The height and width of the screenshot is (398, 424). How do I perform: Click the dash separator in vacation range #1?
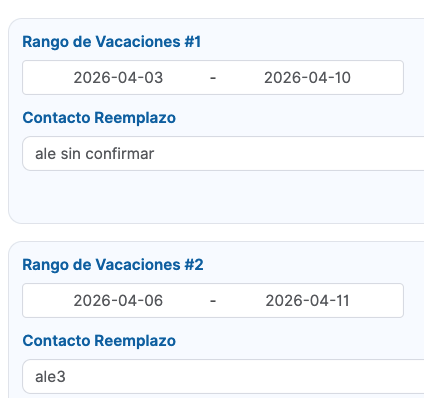(x=213, y=78)
